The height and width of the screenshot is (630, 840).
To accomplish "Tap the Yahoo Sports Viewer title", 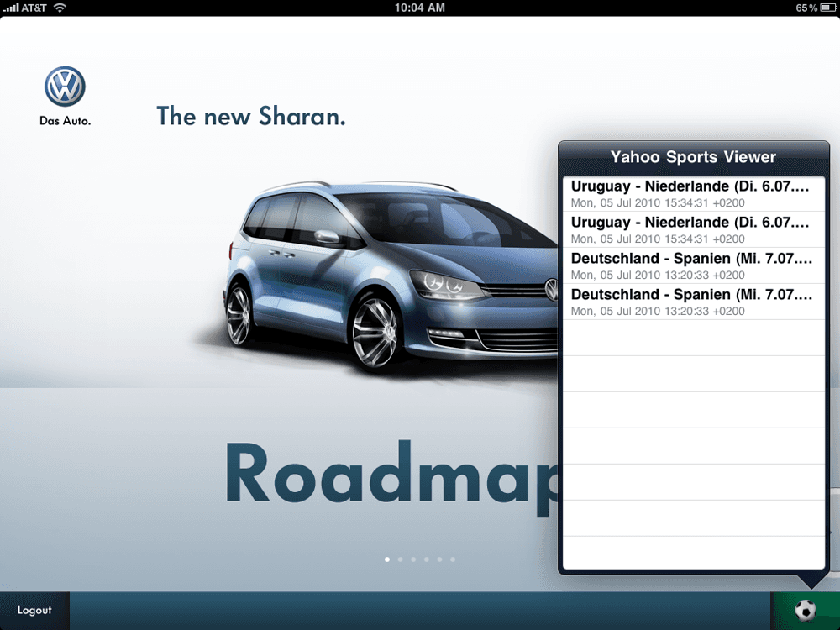I will [x=693, y=157].
